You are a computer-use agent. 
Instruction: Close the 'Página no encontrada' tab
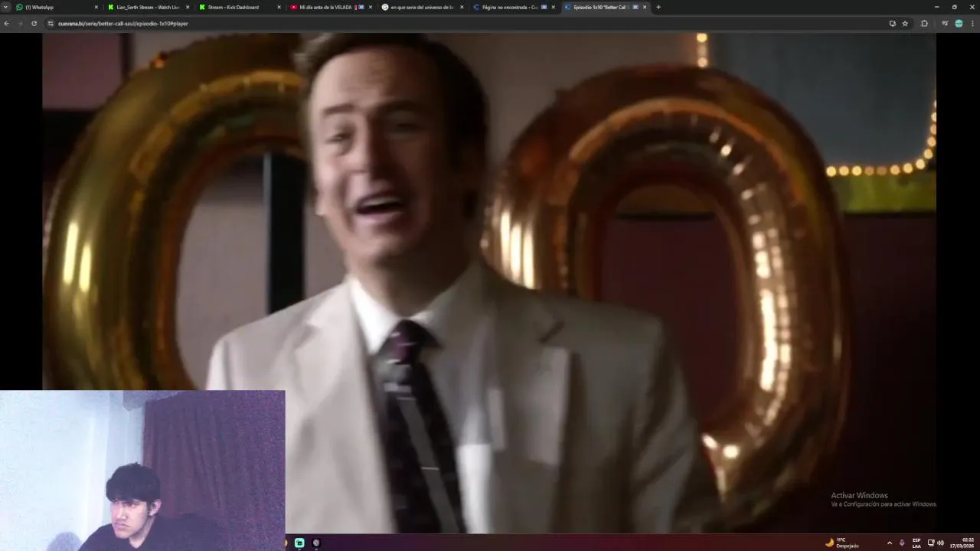(x=553, y=7)
